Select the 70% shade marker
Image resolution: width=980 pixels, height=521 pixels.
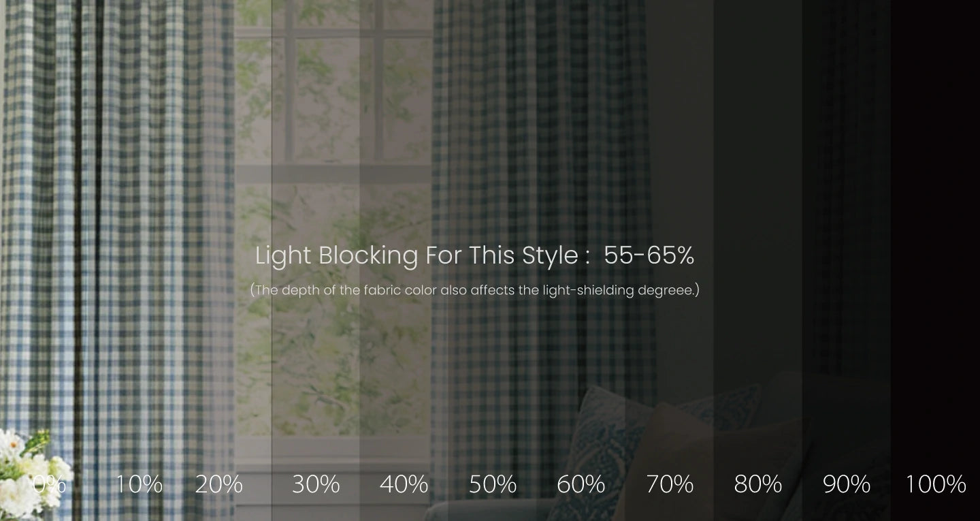click(x=670, y=484)
